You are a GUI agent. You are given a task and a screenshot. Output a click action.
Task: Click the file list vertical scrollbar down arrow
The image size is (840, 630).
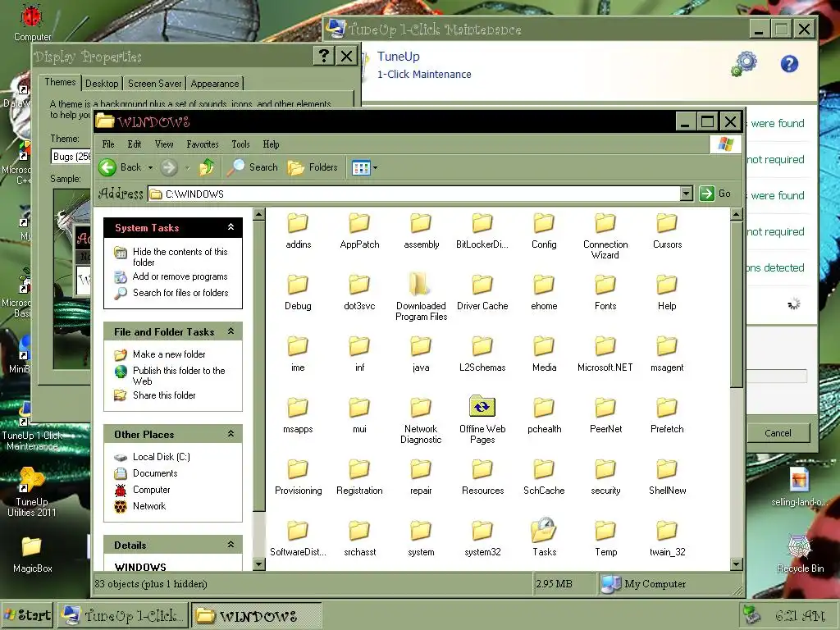point(737,564)
